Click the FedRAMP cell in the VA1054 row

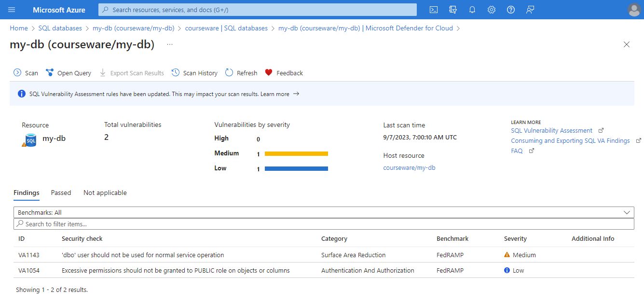pos(450,270)
